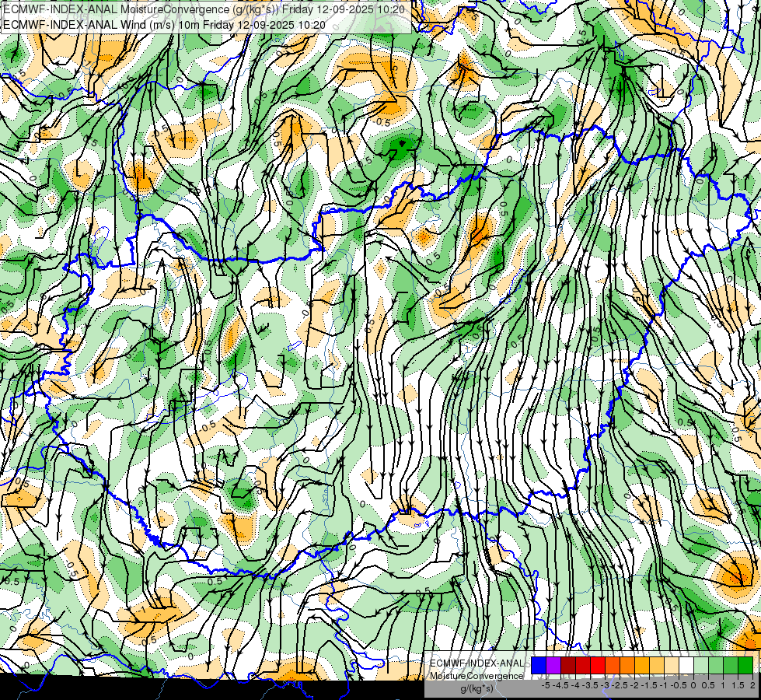Select the palest peach legend swatch
This screenshot has width=761, height=700.
(x=672, y=665)
